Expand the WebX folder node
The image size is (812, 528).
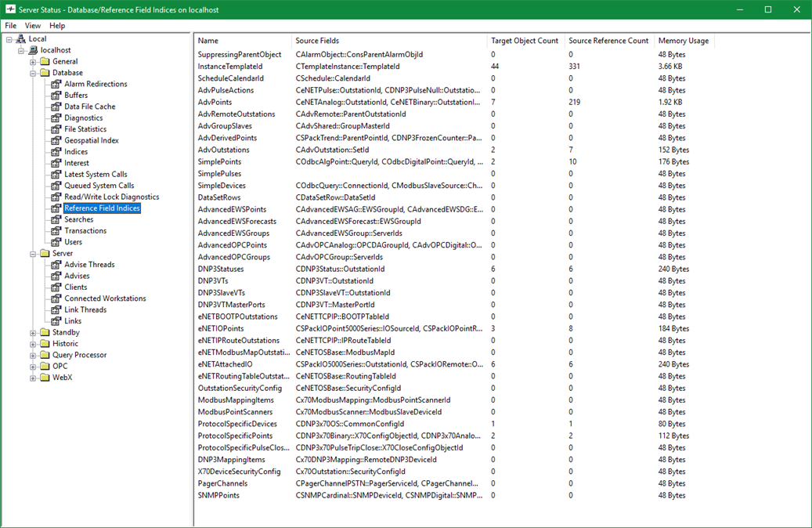(33, 378)
